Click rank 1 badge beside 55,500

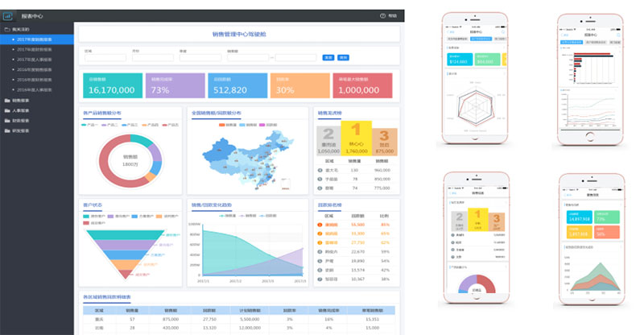point(320,225)
